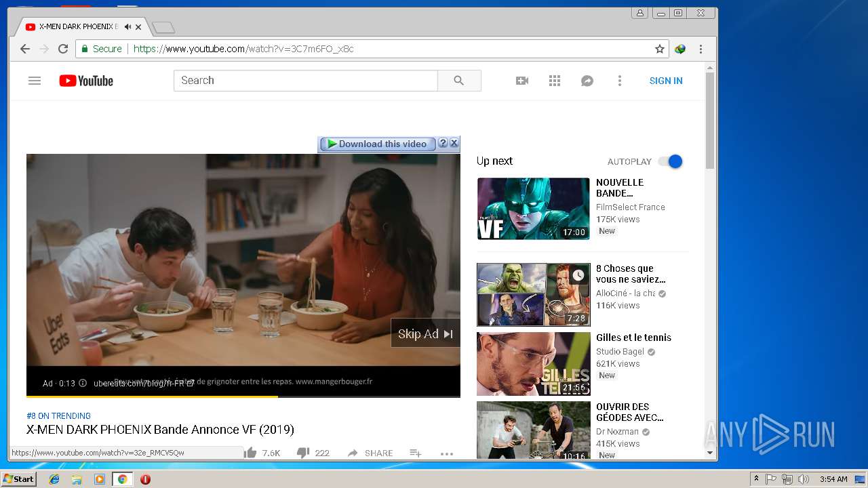Image resolution: width=868 pixels, height=488 pixels.
Task: Open the create video camera icon
Action: [522, 81]
